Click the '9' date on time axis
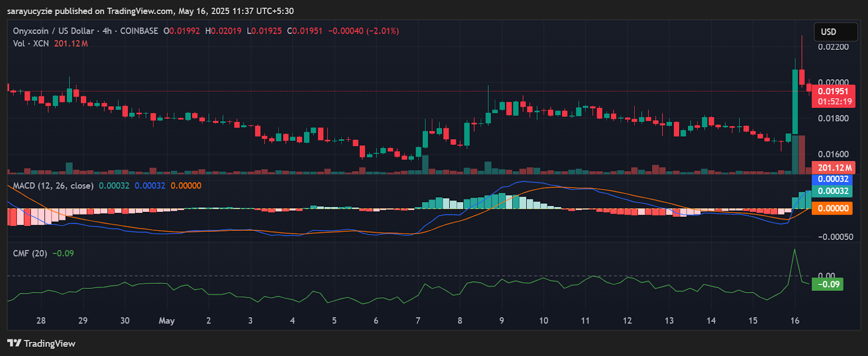The width and height of the screenshot is (868, 356). [502, 321]
